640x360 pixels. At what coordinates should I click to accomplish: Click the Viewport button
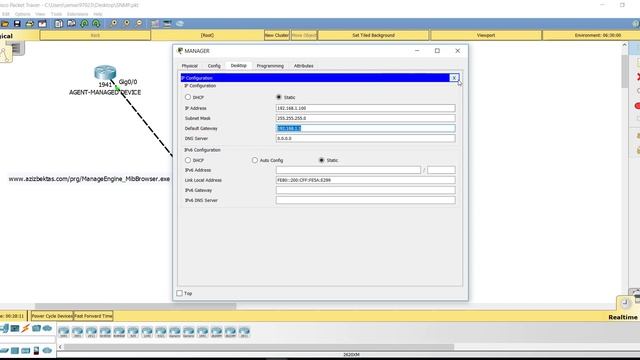tap(486, 36)
